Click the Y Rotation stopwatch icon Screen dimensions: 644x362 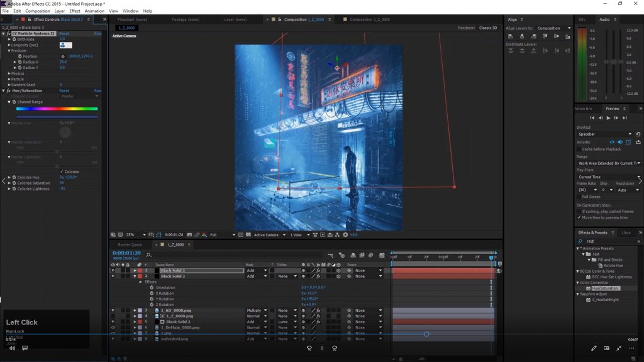(x=152, y=299)
